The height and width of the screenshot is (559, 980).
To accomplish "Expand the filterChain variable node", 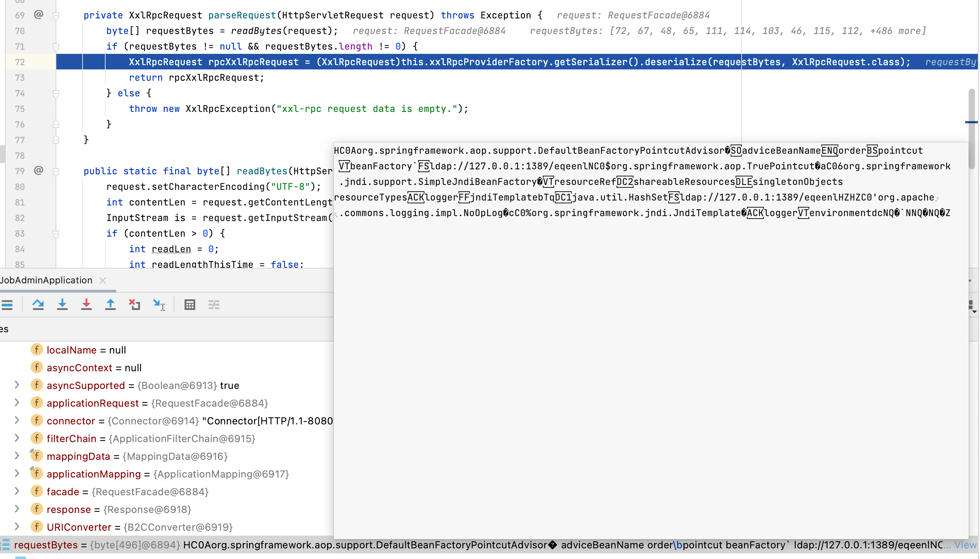I will click(x=17, y=438).
